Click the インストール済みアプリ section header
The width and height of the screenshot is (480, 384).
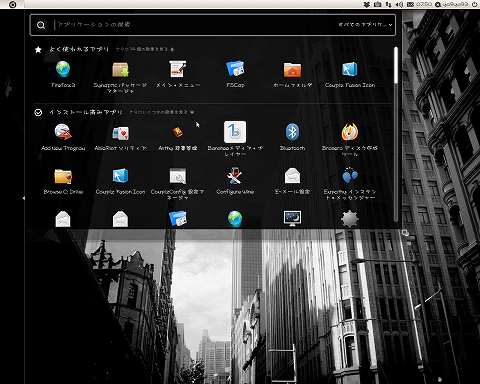click(86, 112)
